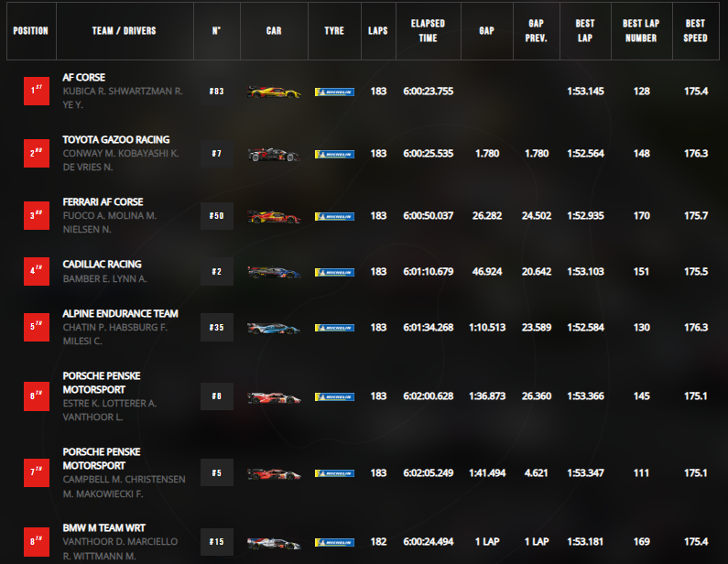The image size is (728, 564).
Task: Click the #5 Porsche car image
Action: 274,473
